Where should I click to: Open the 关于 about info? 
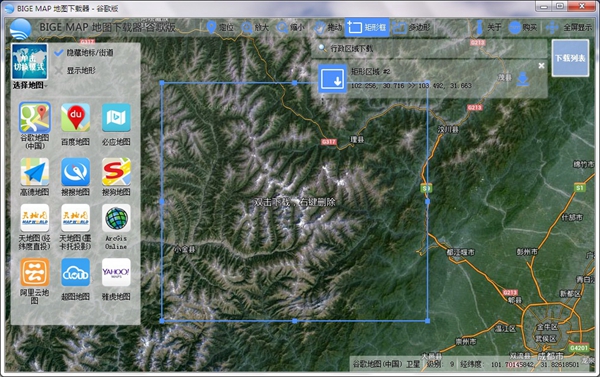pyautogui.click(x=488, y=27)
